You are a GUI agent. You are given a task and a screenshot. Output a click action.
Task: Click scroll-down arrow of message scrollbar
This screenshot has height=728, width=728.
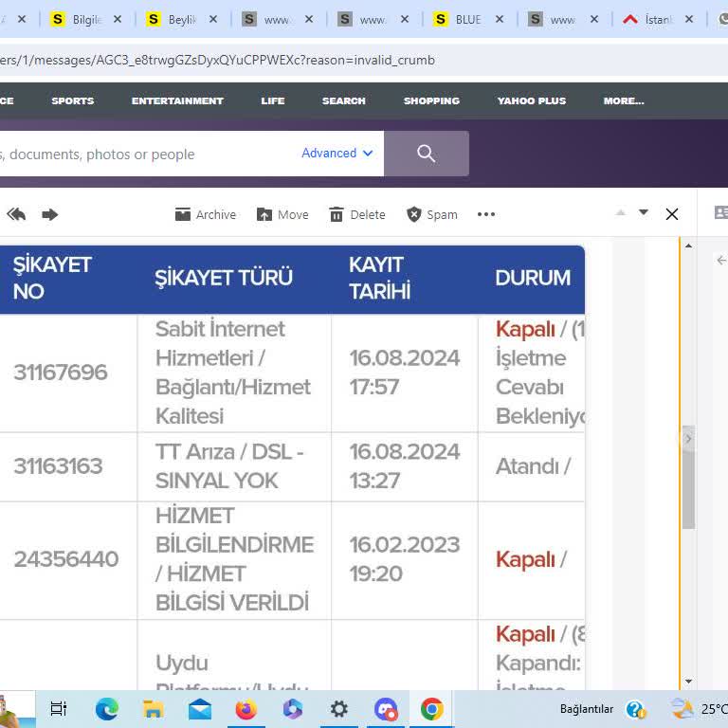[688, 682]
